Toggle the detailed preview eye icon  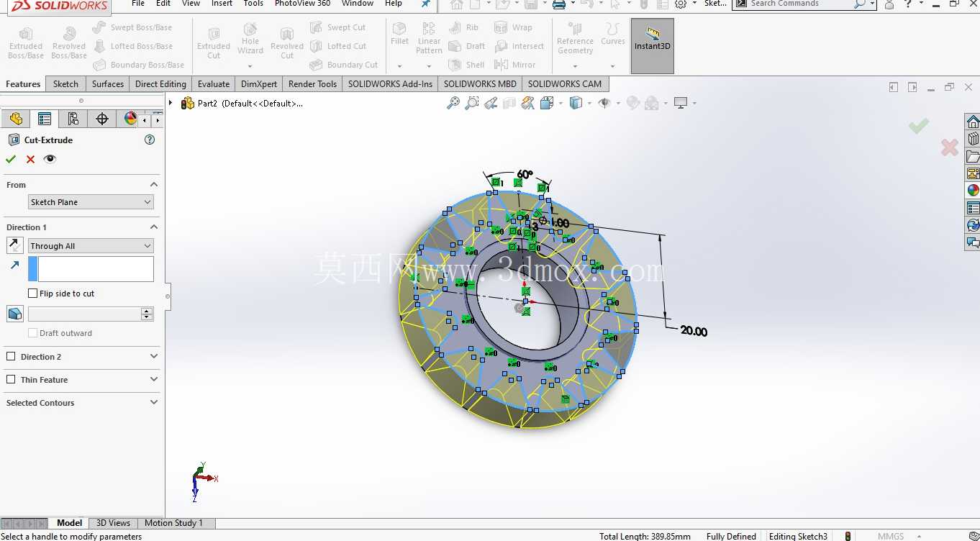coord(50,159)
